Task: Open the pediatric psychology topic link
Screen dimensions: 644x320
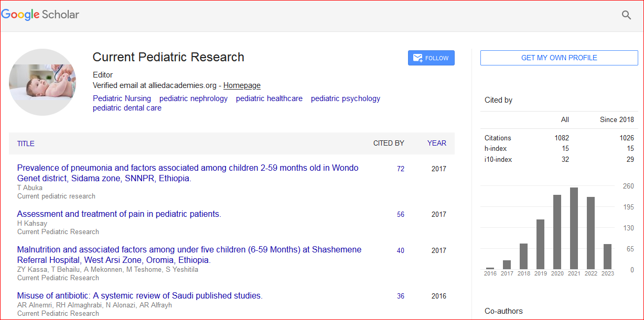Action: [x=345, y=98]
